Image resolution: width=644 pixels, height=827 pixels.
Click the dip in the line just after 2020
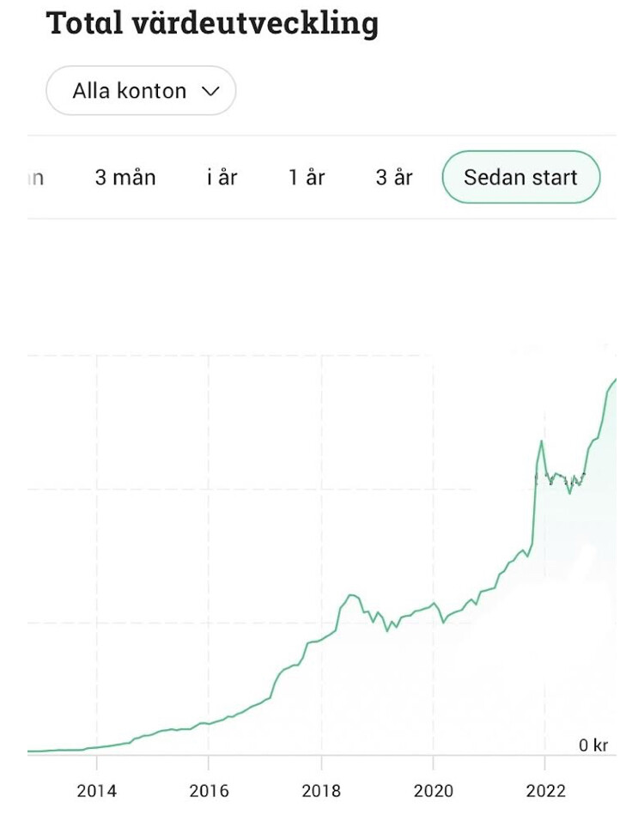443,623
